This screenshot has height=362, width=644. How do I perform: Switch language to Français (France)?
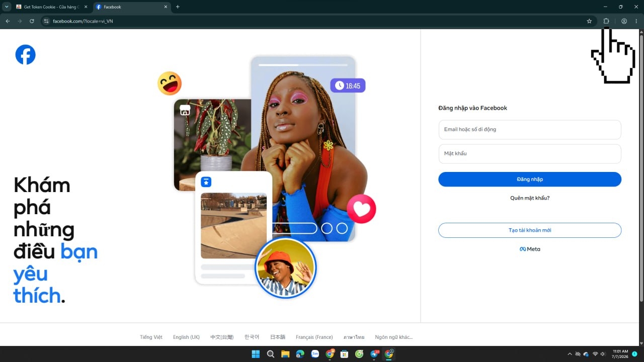point(314,337)
